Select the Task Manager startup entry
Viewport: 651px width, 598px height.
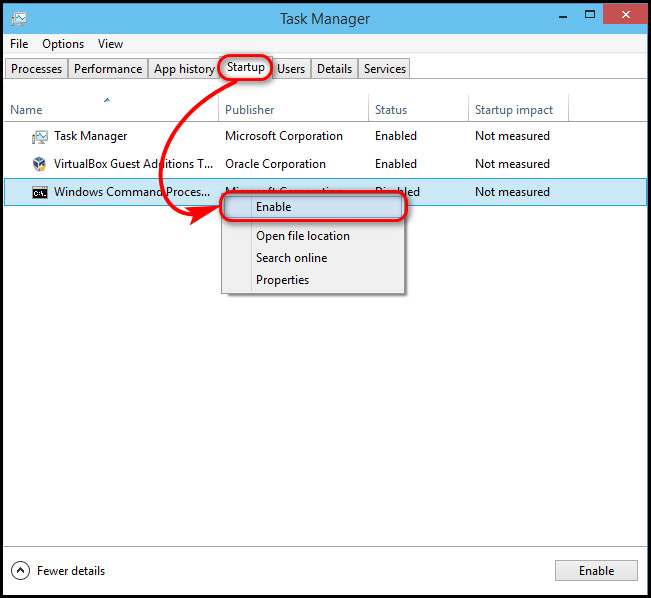(x=326, y=136)
